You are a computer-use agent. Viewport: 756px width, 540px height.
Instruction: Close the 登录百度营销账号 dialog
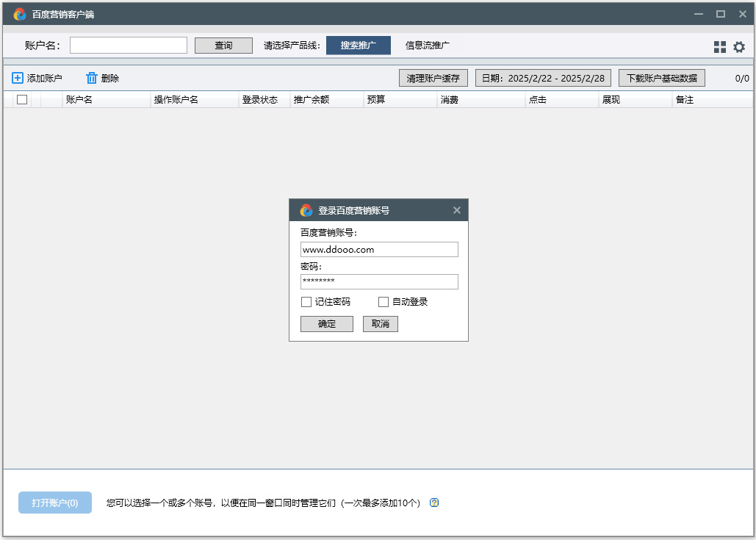(457, 209)
